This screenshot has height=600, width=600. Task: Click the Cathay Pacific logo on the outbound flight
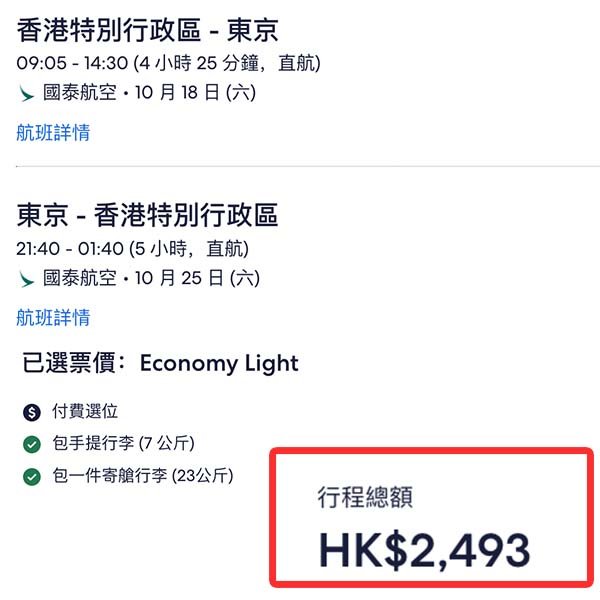click(26, 94)
